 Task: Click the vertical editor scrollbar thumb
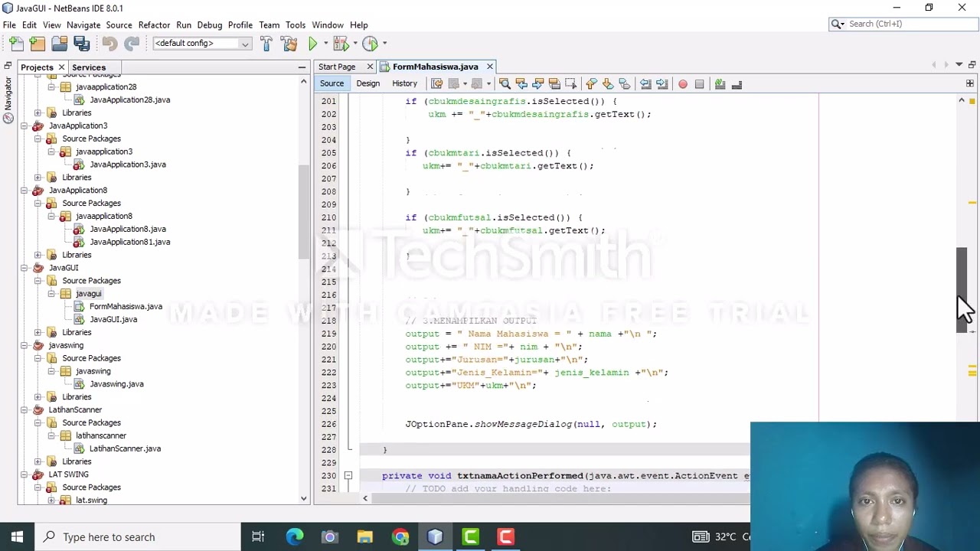(962, 290)
